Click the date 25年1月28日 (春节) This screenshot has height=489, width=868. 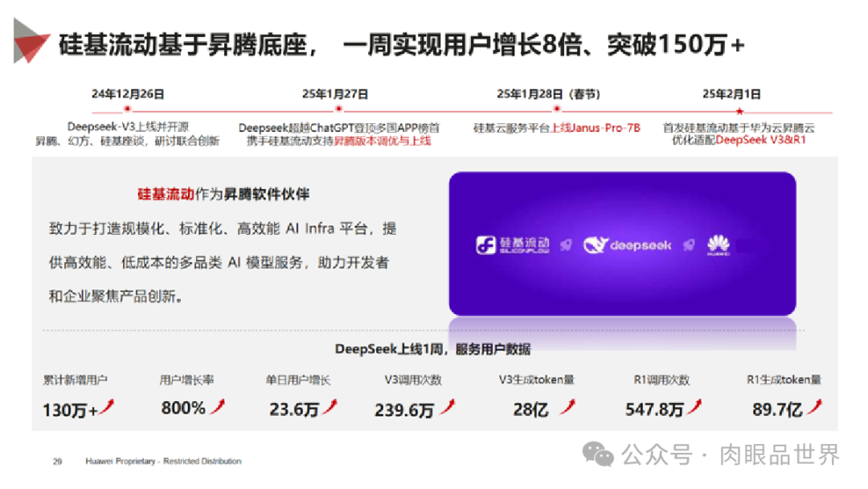coord(549,94)
